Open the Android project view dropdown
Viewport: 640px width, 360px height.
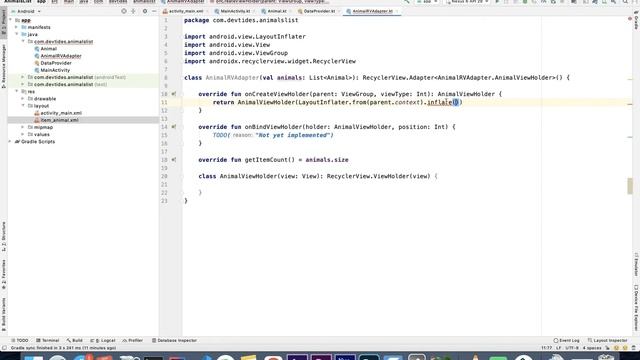26,11
